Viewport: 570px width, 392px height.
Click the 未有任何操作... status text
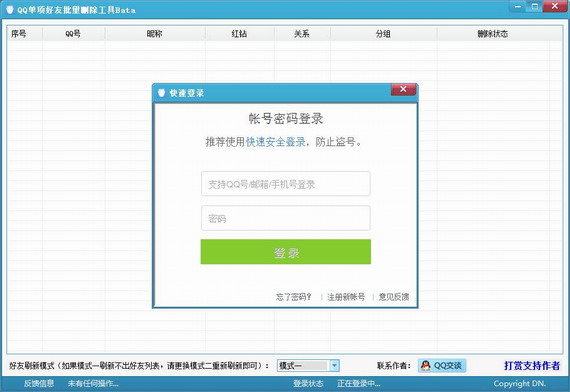click(x=93, y=383)
